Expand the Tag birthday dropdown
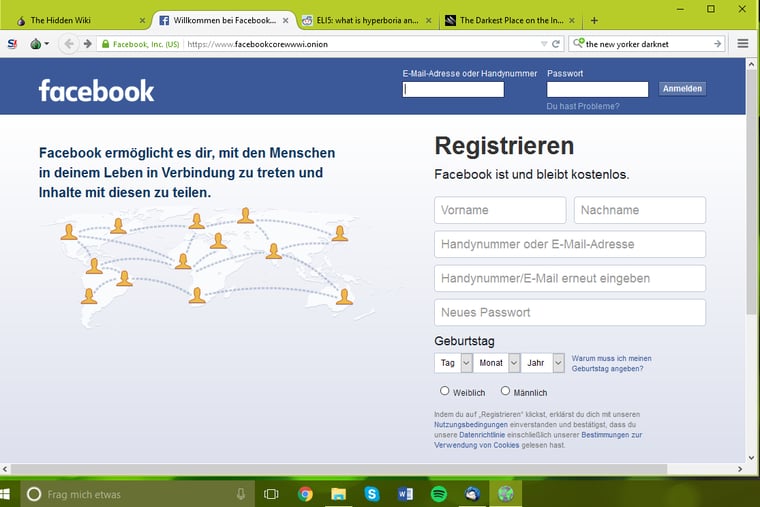This screenshot has height=507, width=760. pos(453,363)
